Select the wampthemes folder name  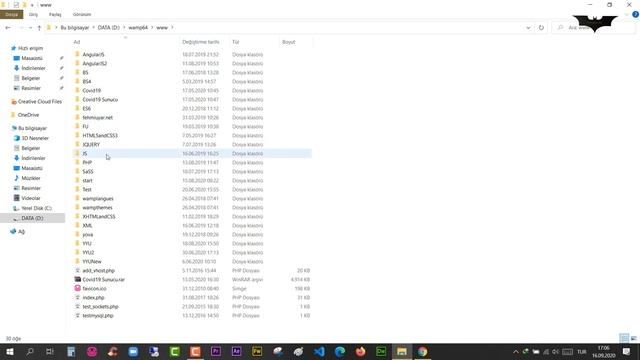coord(97,207)
